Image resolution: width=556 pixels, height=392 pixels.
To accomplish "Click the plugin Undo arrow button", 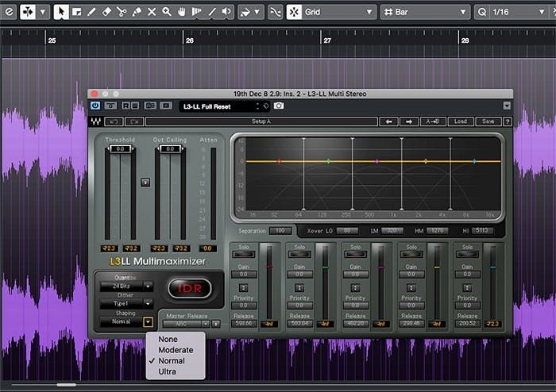I will coord(114,122).
